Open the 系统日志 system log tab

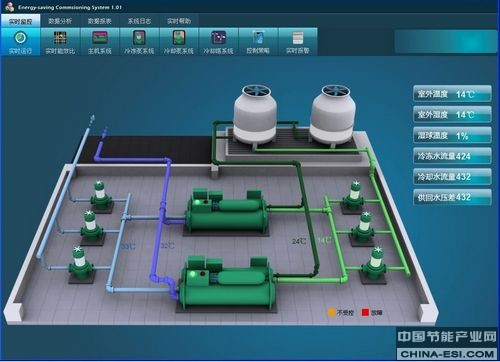(139, 21)
